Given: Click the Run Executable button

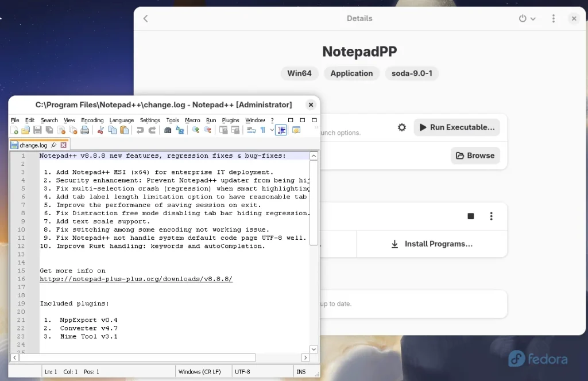Looking at the screenshot, I should click(457, 127).
